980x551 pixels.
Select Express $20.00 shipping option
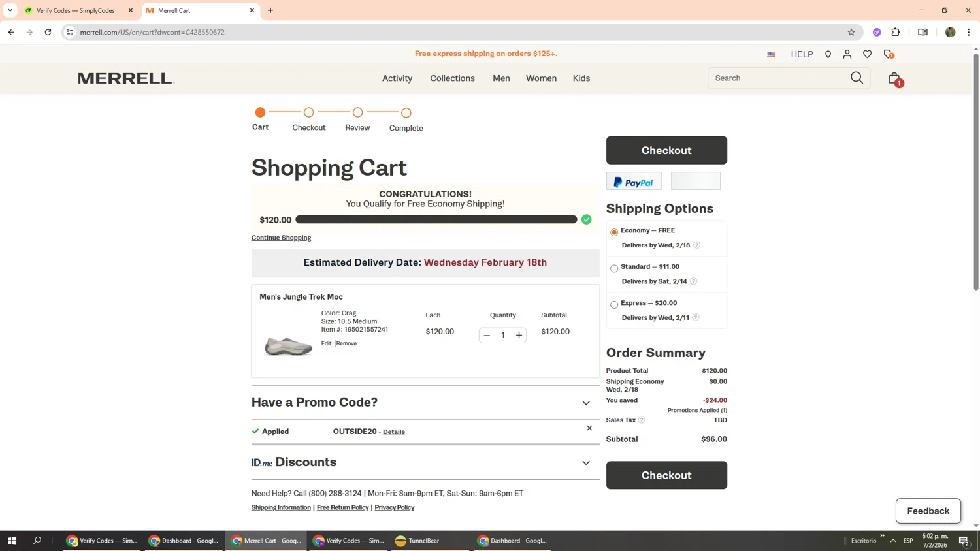pos(614,305)
